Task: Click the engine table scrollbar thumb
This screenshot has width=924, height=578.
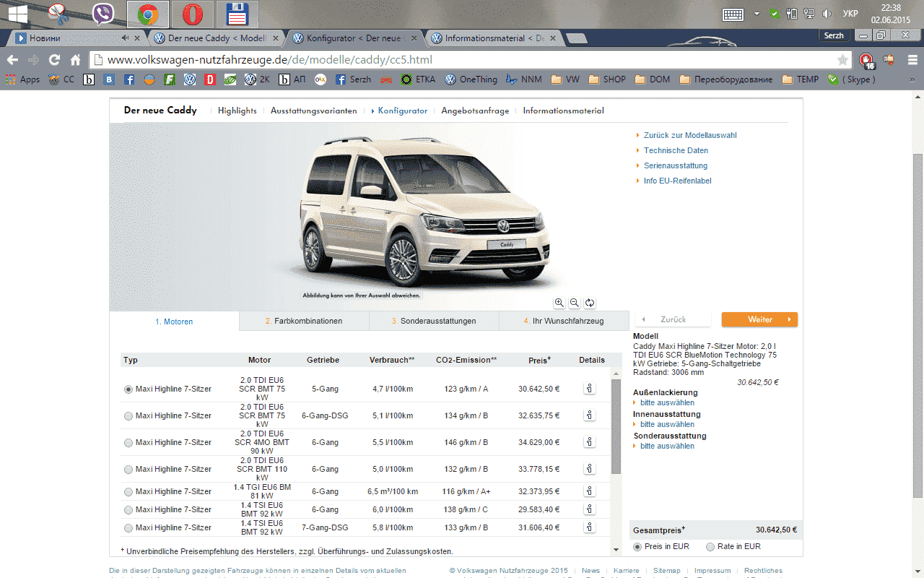Action: [x=616, y=426]
